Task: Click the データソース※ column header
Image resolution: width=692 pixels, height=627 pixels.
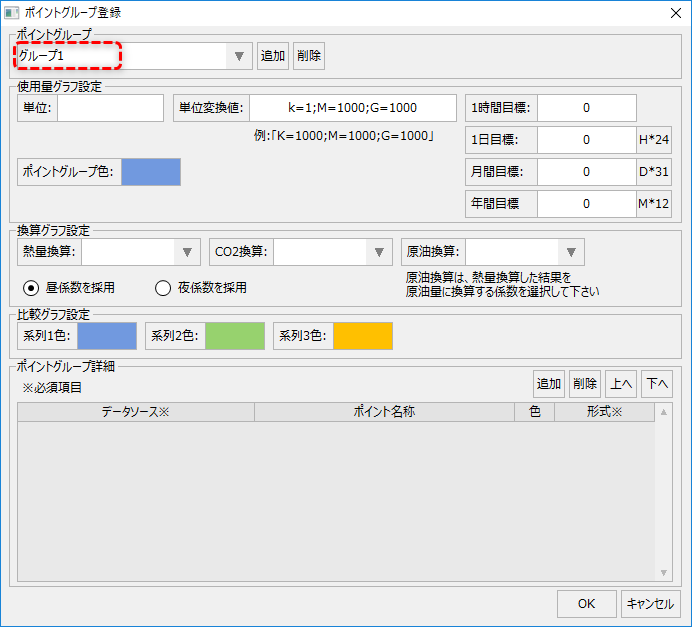Action: click(136, 412)
